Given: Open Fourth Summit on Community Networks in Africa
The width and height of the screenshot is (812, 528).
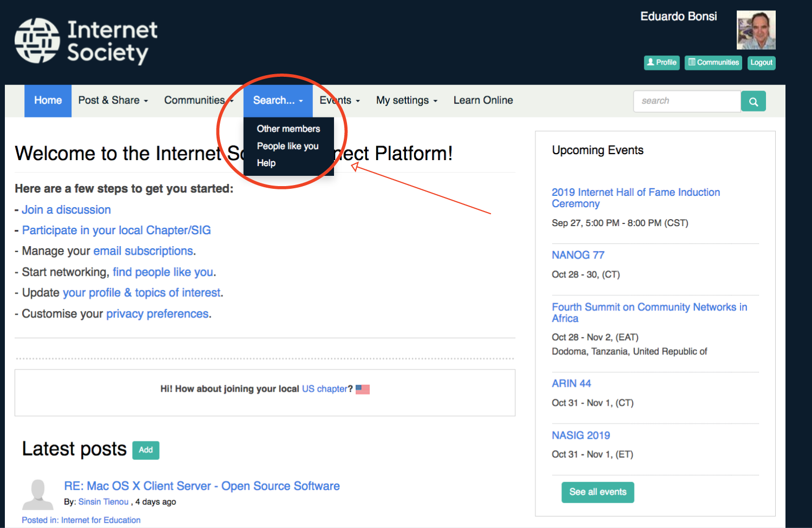Looking at the screenshot, I should pos(649,313).
